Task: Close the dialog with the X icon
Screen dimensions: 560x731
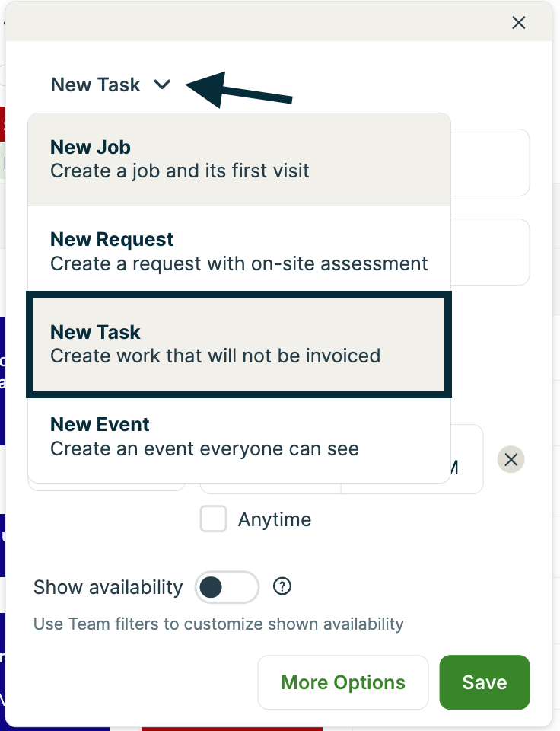Action: [519, 23]
